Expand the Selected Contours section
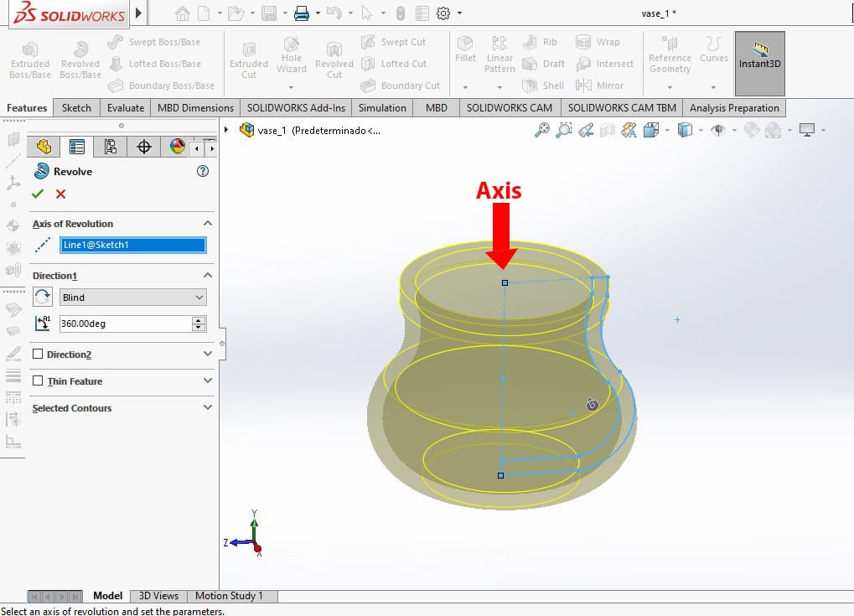 [208, 406]
